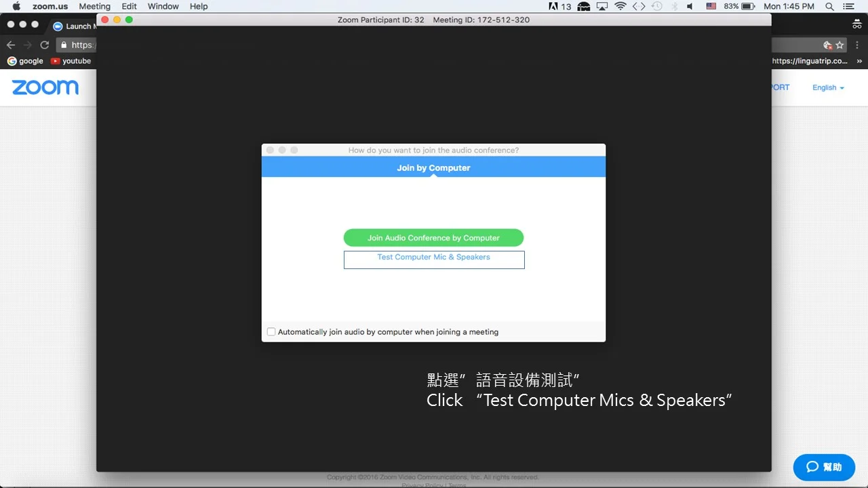Click the Time Machine menu bar icon
Viewport: 868px width, 488px height.
point(656,6)
